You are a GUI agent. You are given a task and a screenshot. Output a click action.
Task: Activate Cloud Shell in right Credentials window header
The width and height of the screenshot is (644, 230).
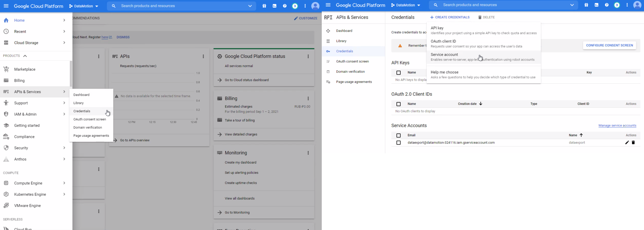pos(596,5)
